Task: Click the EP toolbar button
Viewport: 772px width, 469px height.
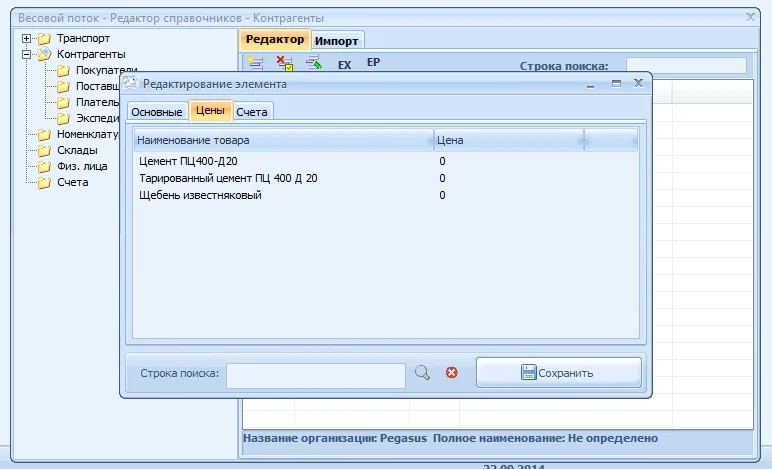Action: click(373, 62)
